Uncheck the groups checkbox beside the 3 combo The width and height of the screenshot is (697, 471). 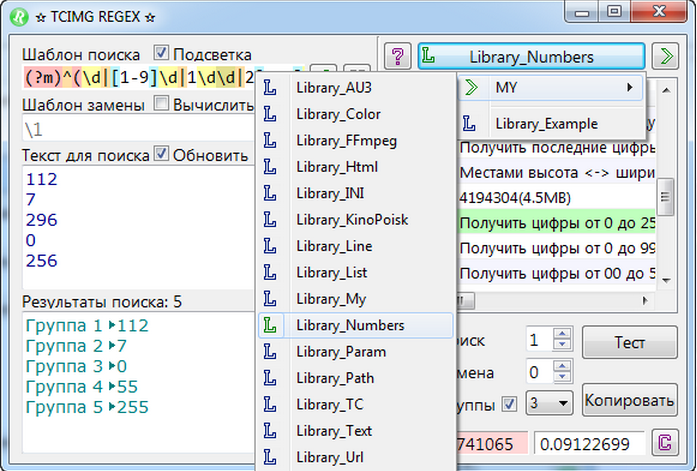[x=509, y=404]
